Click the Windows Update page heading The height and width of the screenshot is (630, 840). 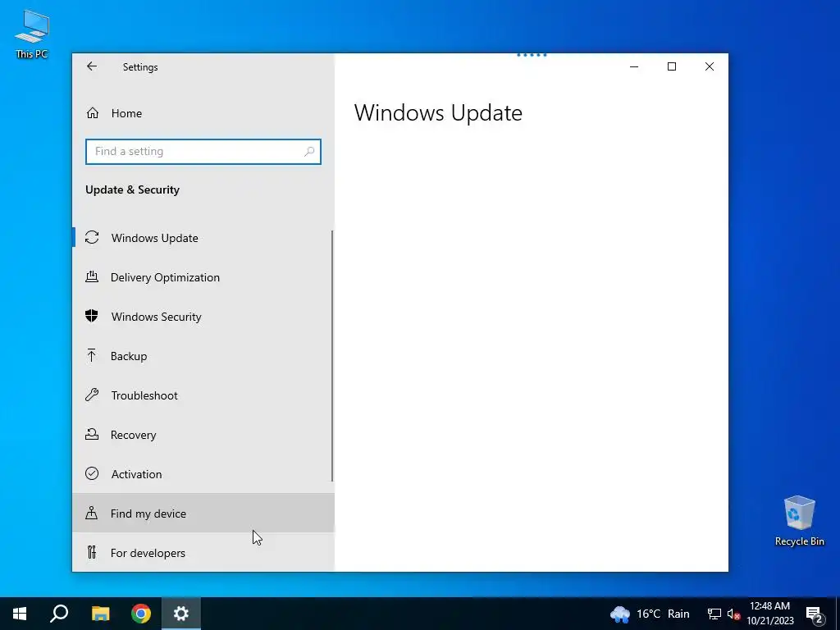pyautogui.click(x=438, y=112)
